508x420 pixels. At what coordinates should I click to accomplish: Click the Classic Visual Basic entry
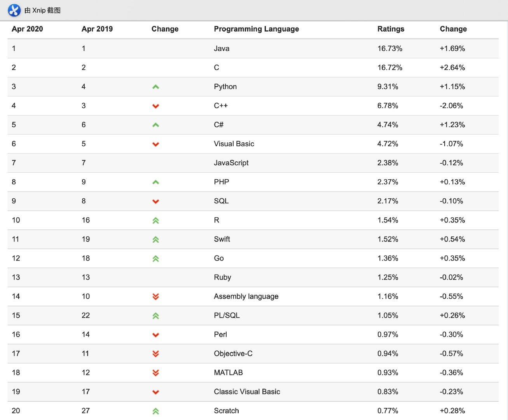coord(247,392)
